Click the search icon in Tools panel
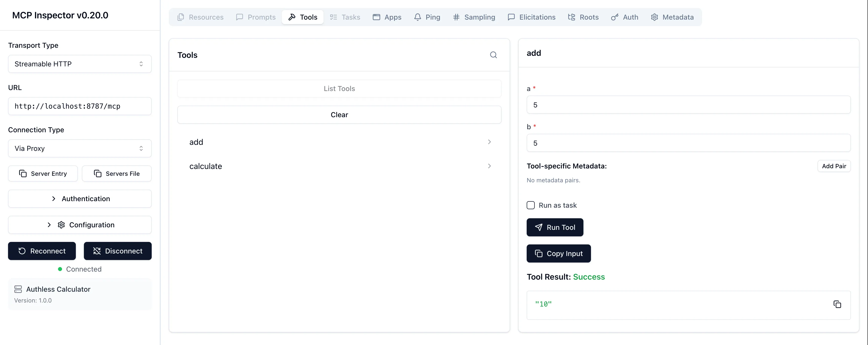 [493, 55]
